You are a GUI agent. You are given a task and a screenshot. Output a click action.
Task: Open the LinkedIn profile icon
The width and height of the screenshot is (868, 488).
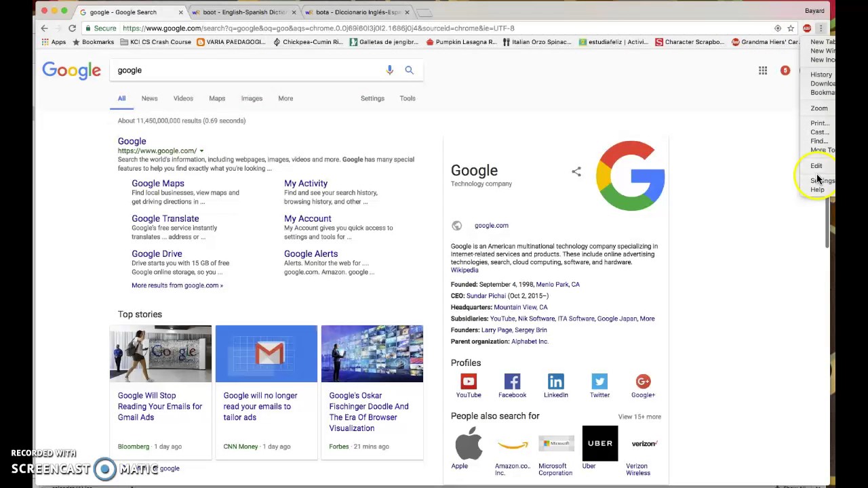click(556, 382)
